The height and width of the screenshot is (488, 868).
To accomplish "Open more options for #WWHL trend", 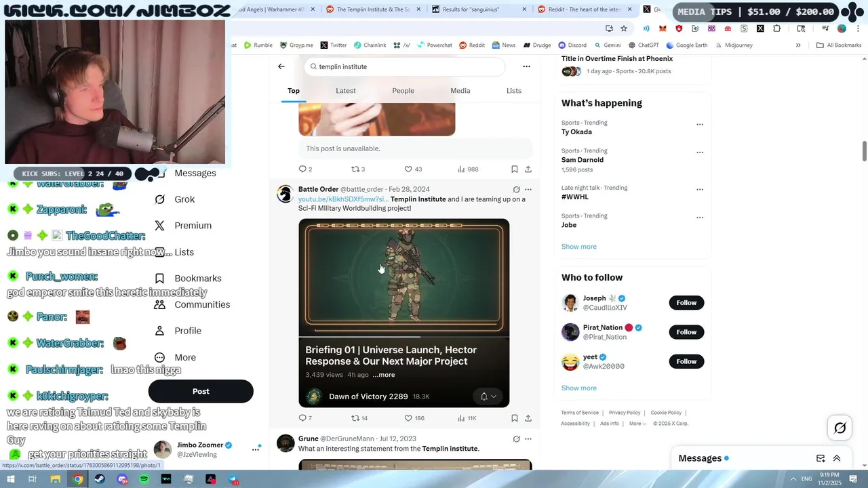I will pyautogui.click(x=700, y=190).
